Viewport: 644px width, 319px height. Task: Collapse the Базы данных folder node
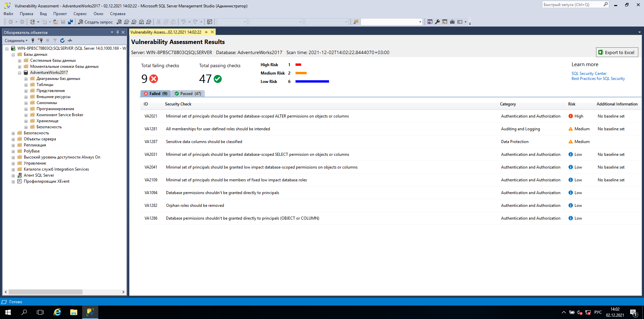[13, 54]
